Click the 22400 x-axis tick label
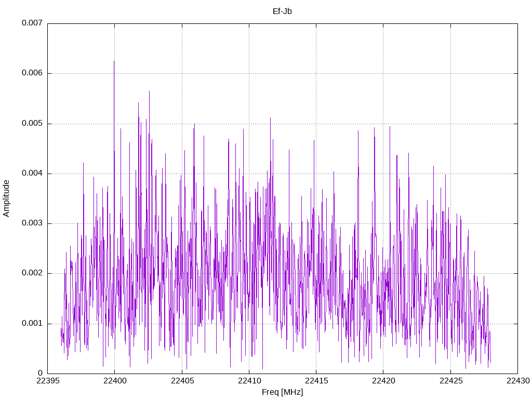Screen dimensions: 532x399 pos(115,381)
